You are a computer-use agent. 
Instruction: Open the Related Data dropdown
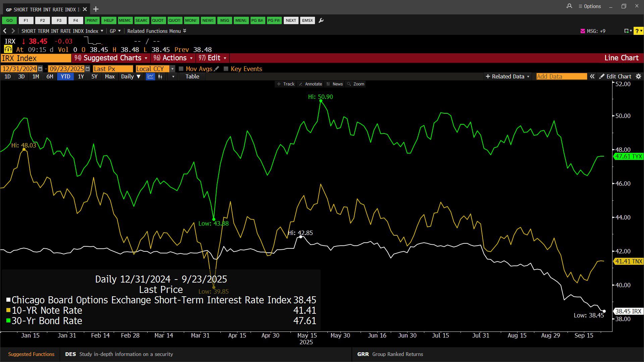click(x=507, y=76)
